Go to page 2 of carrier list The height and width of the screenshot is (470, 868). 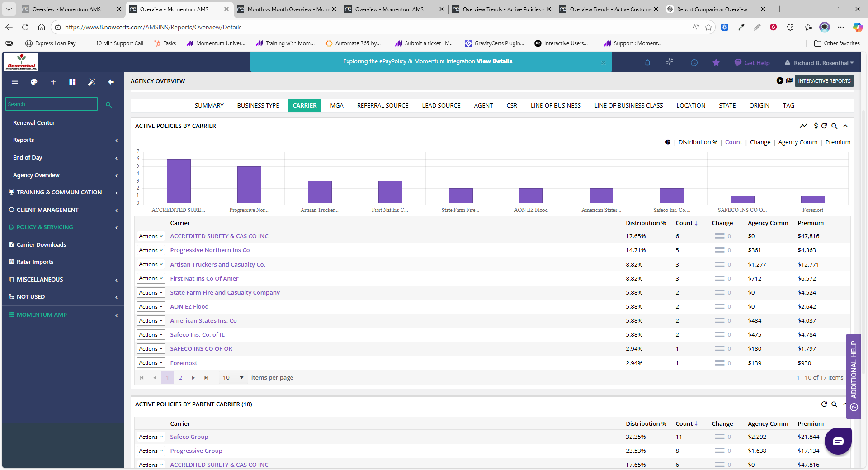(x=180, y=378)
